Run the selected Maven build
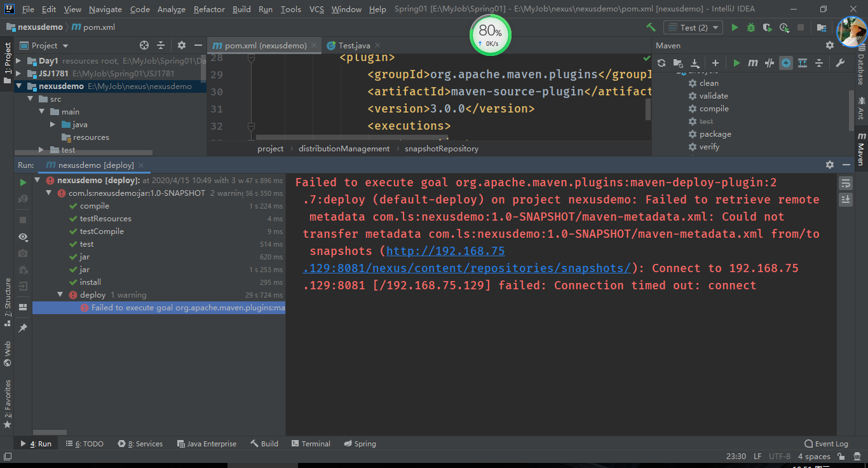Viewport: 868px width, 468px height. pos(736,63)
